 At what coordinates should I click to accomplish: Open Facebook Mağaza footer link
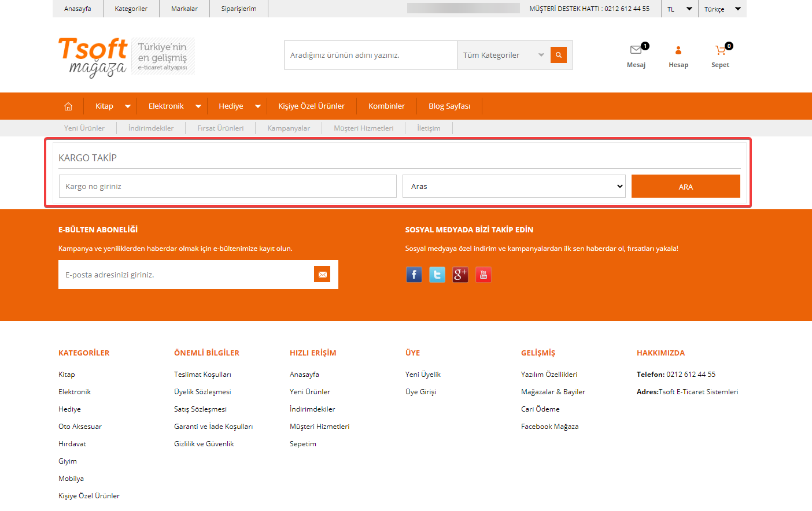point(549,427)
